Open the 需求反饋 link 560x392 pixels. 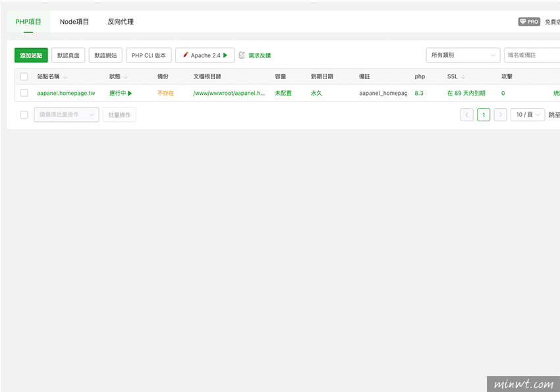(260, 55)
